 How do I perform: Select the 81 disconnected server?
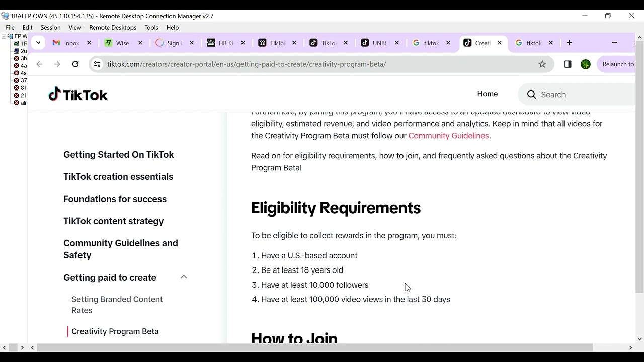[x=21, y=88]
